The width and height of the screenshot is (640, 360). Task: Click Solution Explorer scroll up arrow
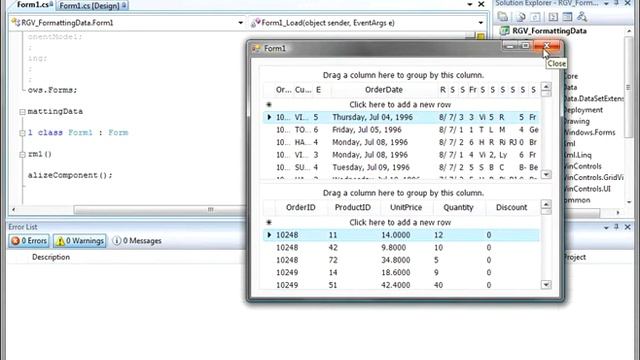click(x=629, y=31)
